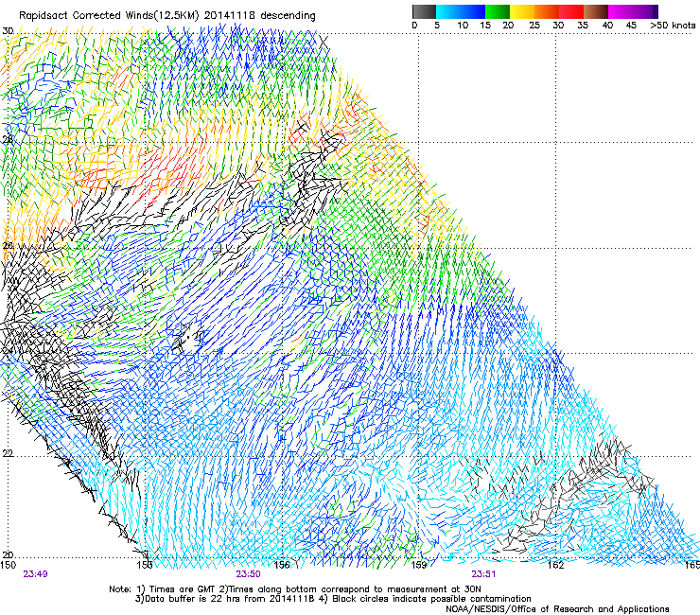Select the green 15-20 knots legend color

498,11
